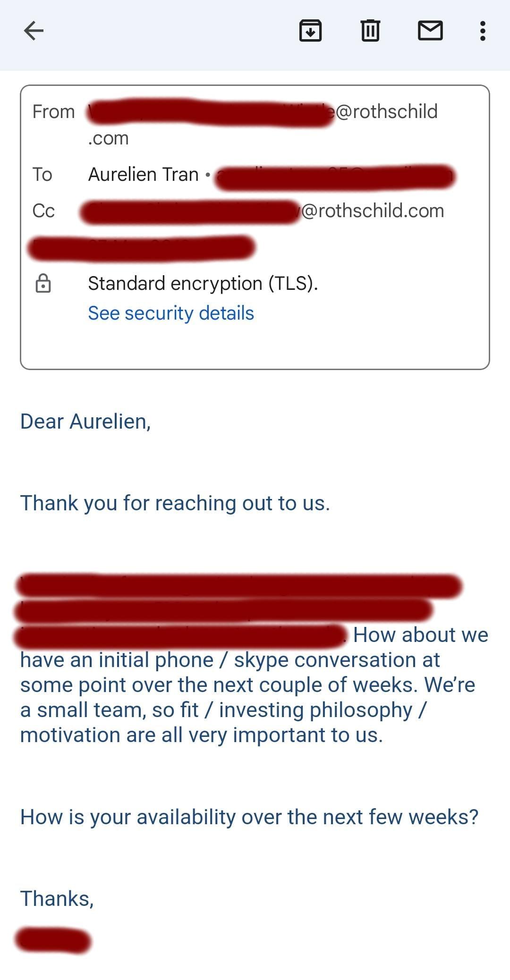510x980 pixels.
Task: Tap "Thank you for reaching out" sentence
Action: pos(175,503)
